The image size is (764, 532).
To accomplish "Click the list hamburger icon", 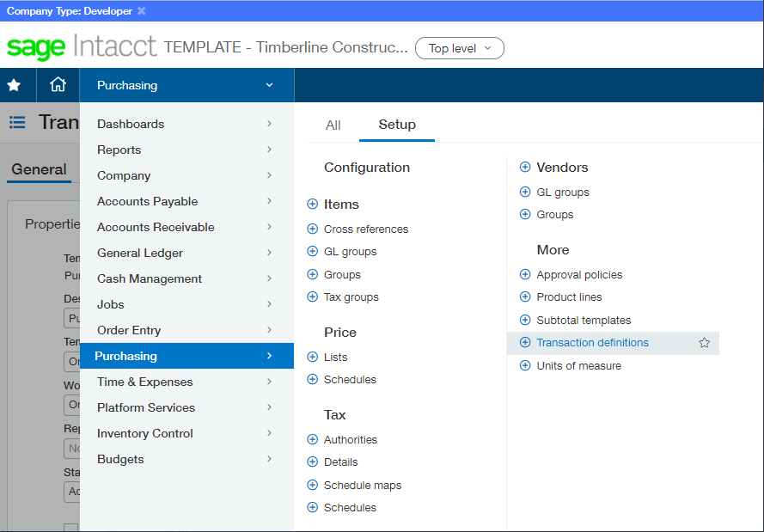I will (x=17, y=122).
